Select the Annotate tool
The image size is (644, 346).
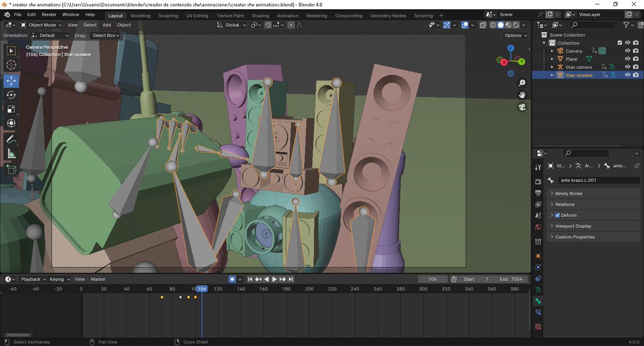tap(11, 139)
